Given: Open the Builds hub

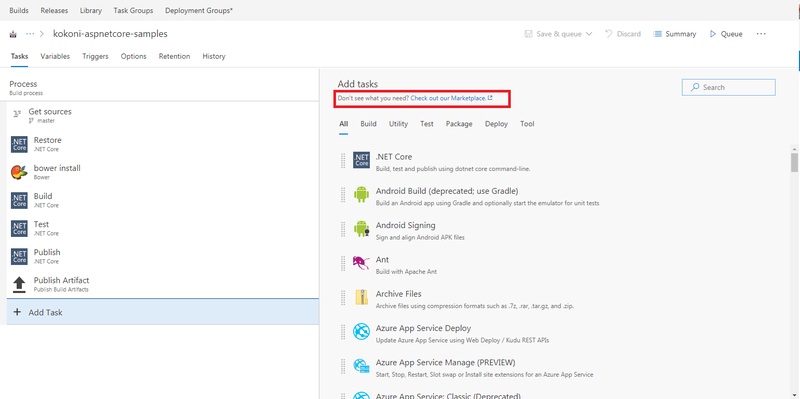Looking at the screenshot, I should tap(19, 10).
